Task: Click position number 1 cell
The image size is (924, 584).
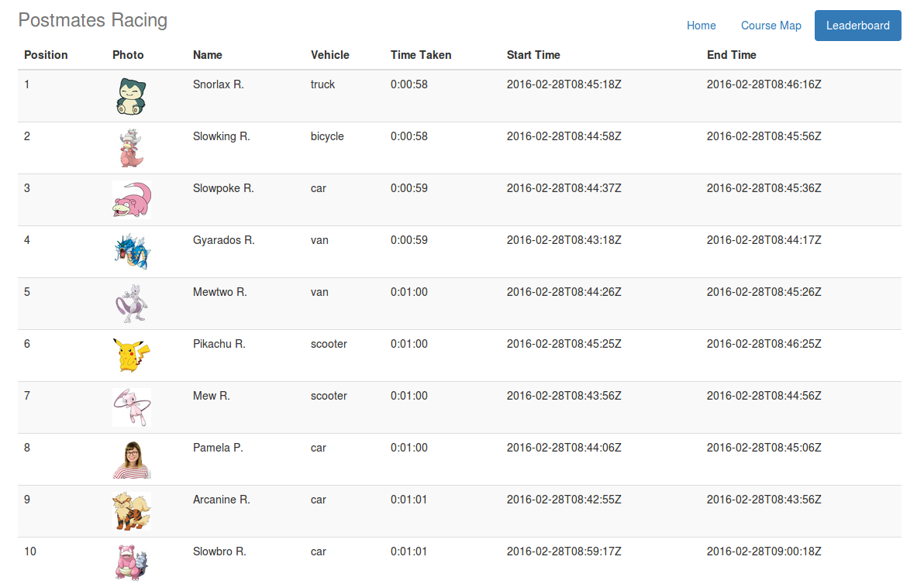Action: click(27, 84)
